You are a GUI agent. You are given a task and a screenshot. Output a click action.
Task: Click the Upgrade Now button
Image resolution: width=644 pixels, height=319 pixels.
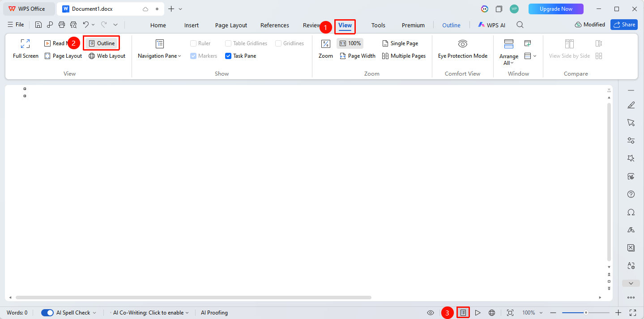[x=556, y=9]
